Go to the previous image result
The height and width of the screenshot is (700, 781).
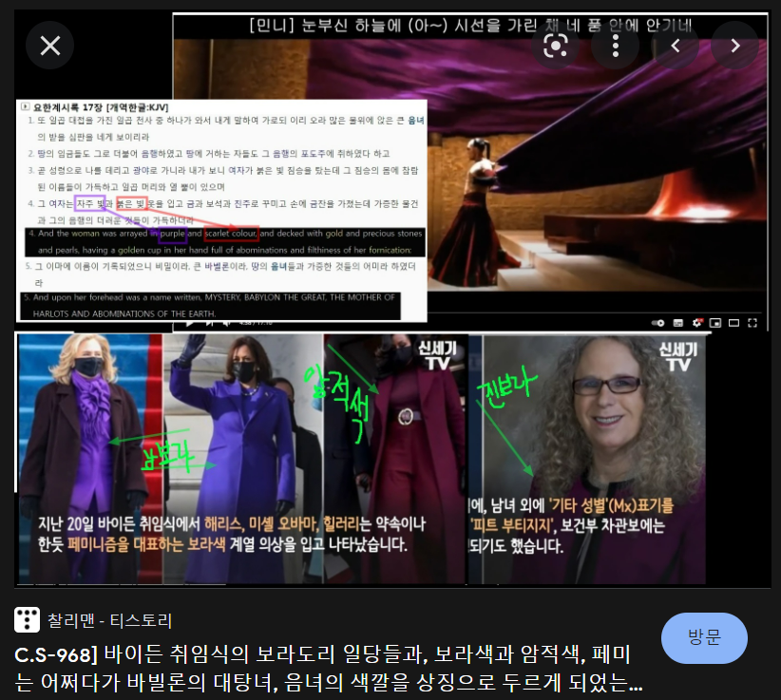pyautogui.click(x=676, y=46)
